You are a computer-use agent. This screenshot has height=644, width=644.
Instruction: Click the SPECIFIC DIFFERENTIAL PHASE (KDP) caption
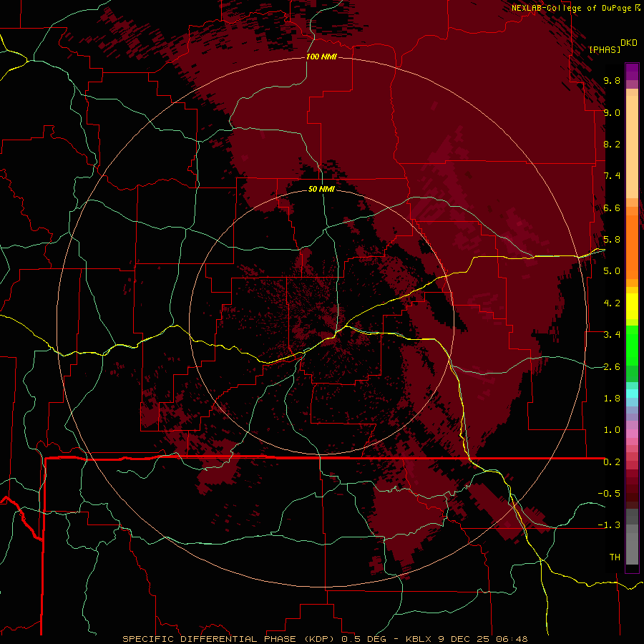pyautogui.click(x=230, y=639)
